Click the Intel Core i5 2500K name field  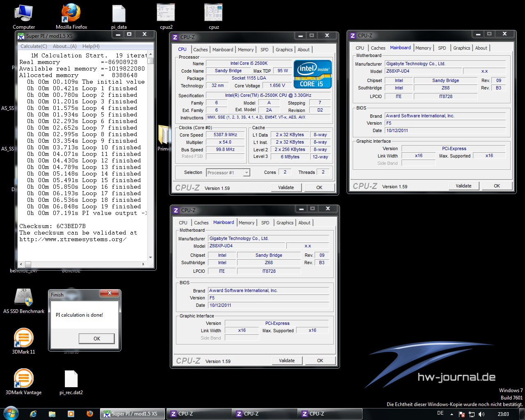(249, 63)
